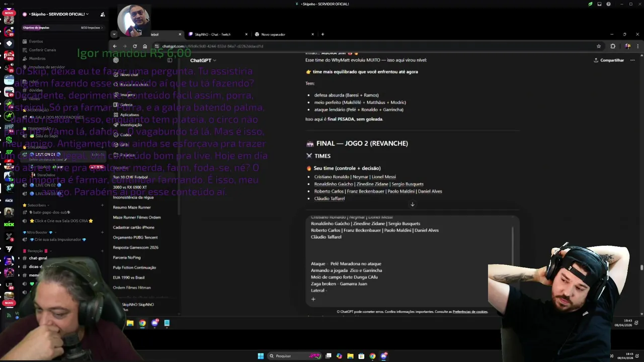Select the LIVE ON 01 voice channel

point(48,154)
